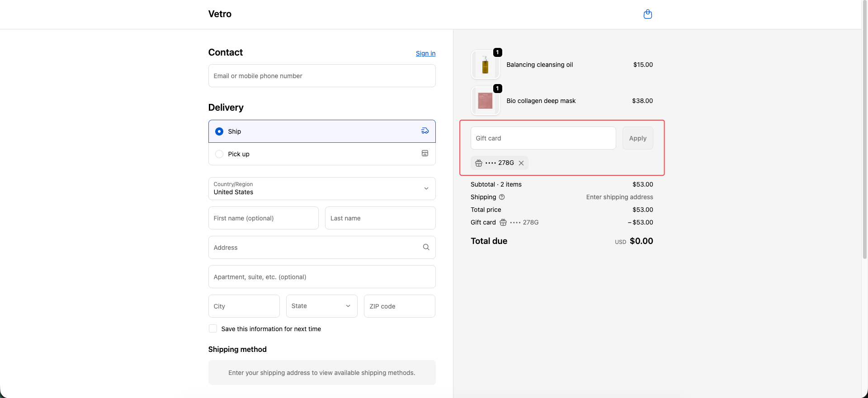Click the delivery truck icon in Ship row
This screenshot has height=398, width=868.
click(425, 131)
